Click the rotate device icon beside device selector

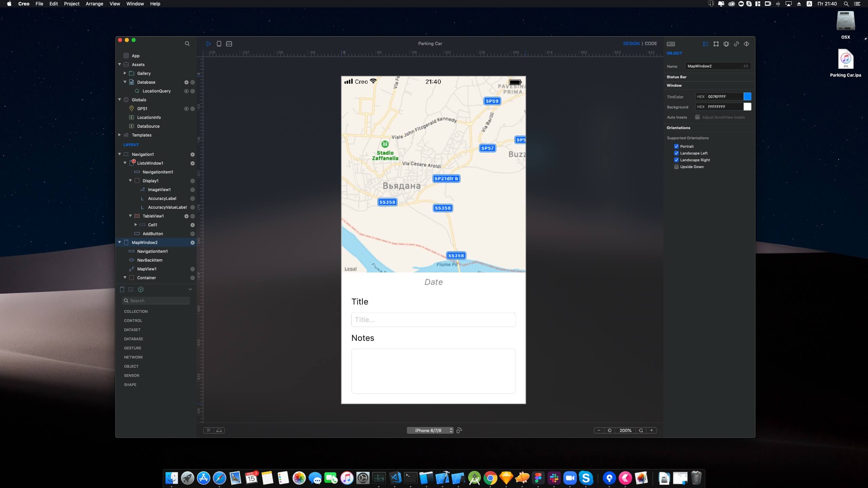point(459,430)
